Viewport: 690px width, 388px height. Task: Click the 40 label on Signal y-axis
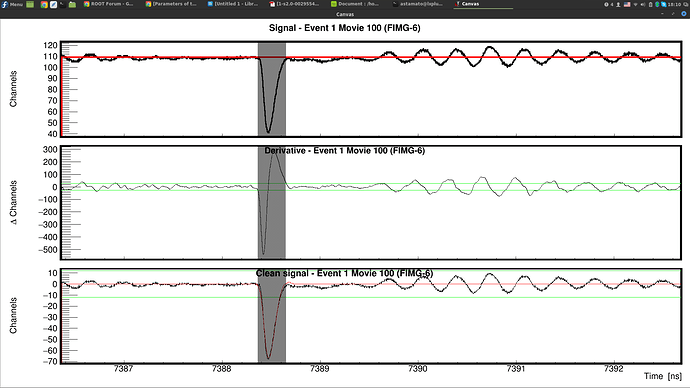coord(52,134)
